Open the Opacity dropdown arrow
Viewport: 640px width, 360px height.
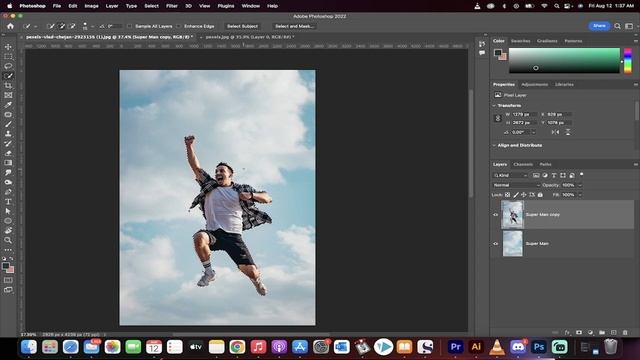(580, 185)
